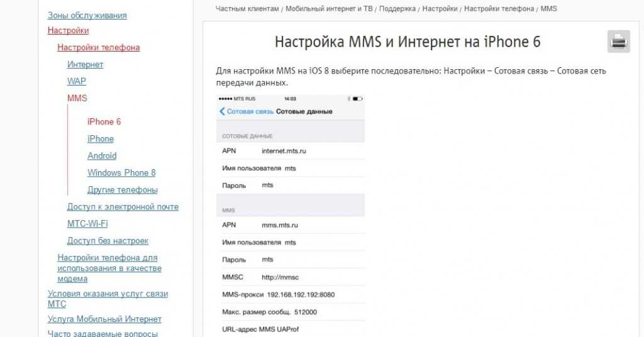Go to Поддержка in the breadcrumb
644x337 pixels.
point(397,9)
